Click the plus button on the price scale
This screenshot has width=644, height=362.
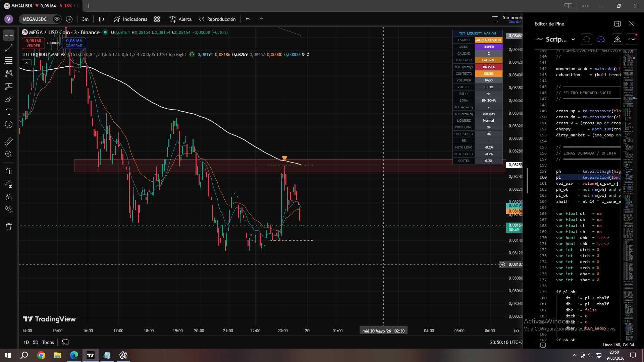click(502, 264)
